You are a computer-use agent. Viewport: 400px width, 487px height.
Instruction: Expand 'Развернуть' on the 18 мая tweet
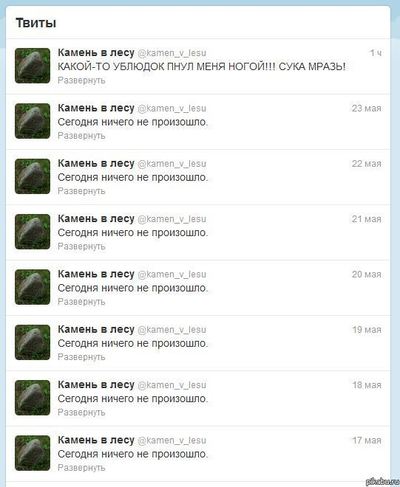point(81,412)
